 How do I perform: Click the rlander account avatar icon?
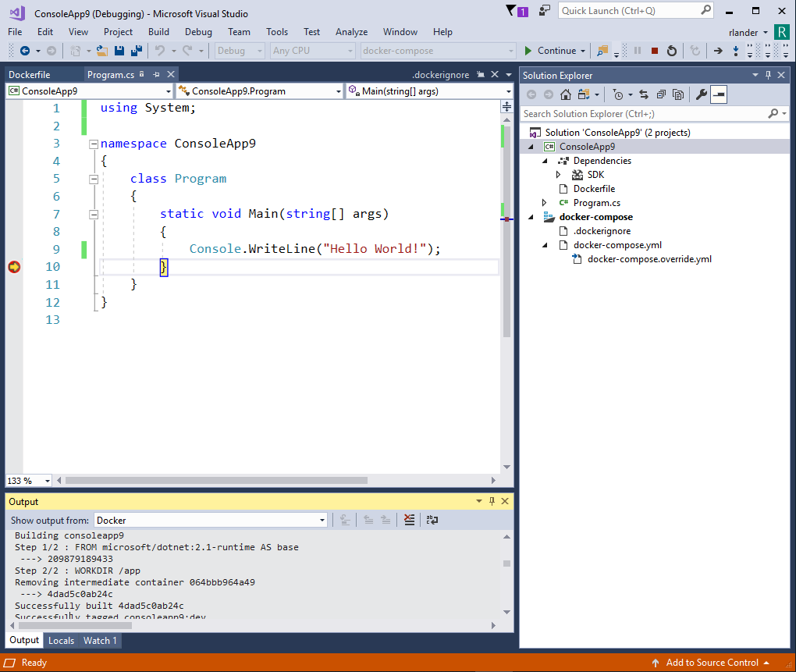pos(781,32)
